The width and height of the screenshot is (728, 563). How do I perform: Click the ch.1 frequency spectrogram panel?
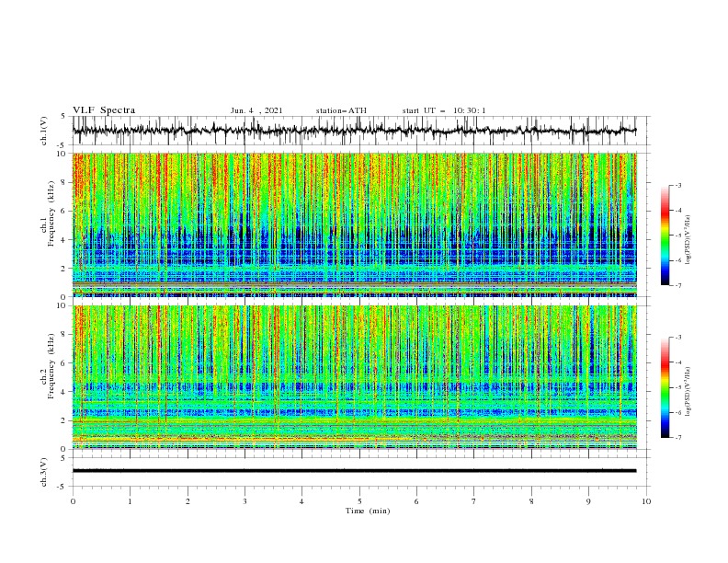coord(354,224)
